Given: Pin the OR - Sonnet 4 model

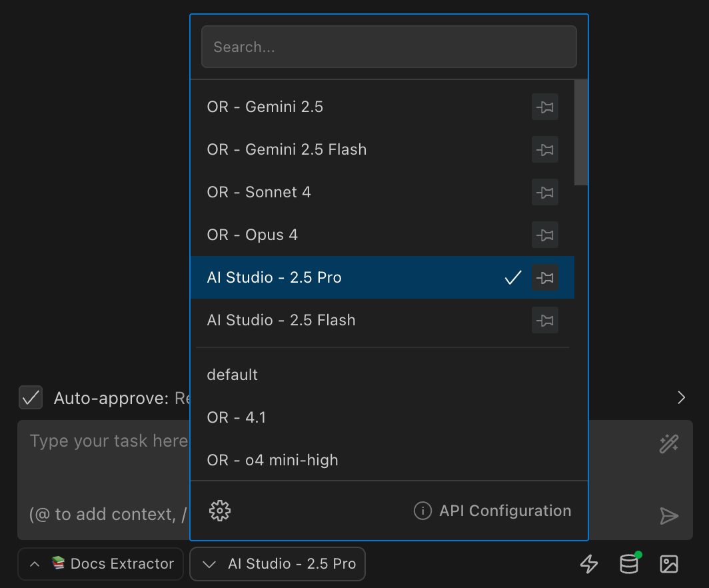Looking at the screenshot, I should 544,192.
